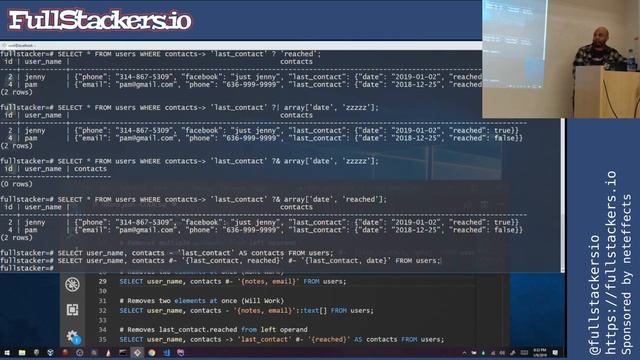This screenshot has height=360, width=640.
Task: Switch to Visual Studio Code from the taskbar
Action: 167,353
